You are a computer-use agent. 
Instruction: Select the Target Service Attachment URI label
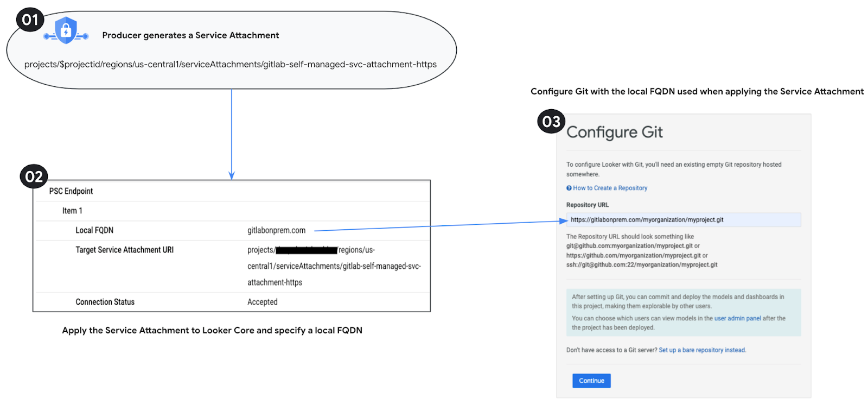coord(124,250)
